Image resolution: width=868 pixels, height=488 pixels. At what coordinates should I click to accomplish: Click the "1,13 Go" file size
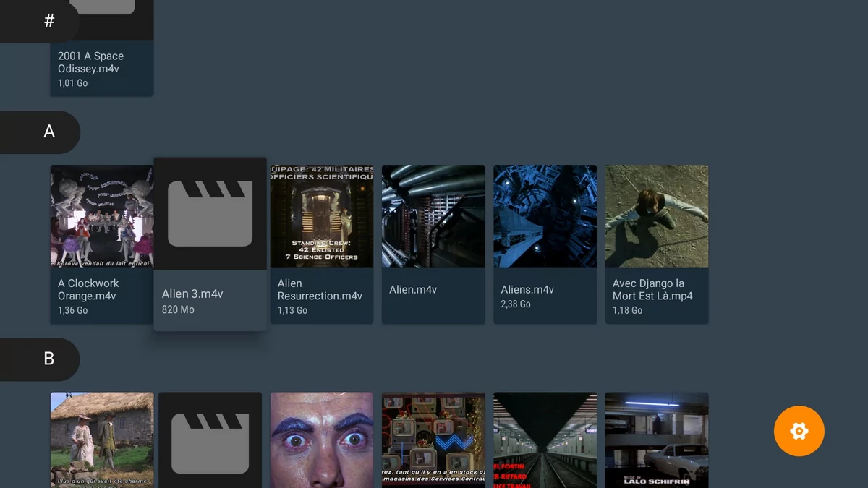292,310
